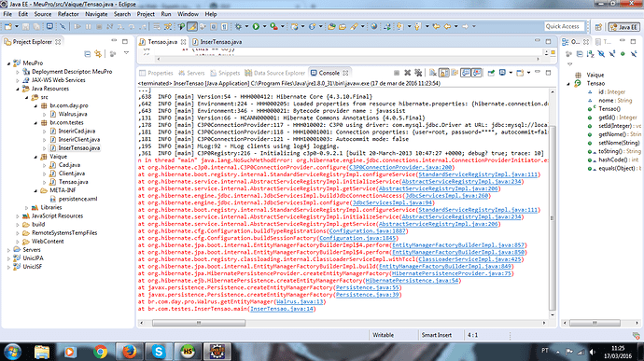The image size is (644, 361).
Task: Click Collapse All icon in Project Explorer
Action: point(88,54)
